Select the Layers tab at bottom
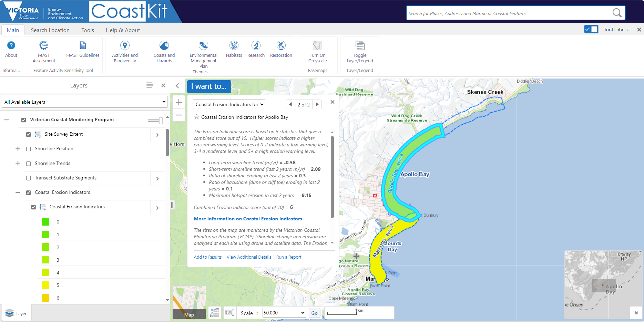The image size is (644, 322). click(17, 313)
